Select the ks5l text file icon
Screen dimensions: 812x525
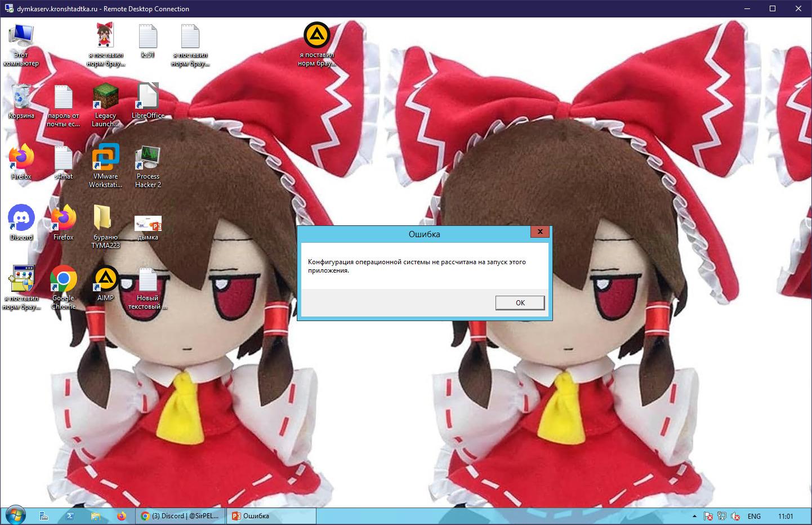[x=148, y=41]
